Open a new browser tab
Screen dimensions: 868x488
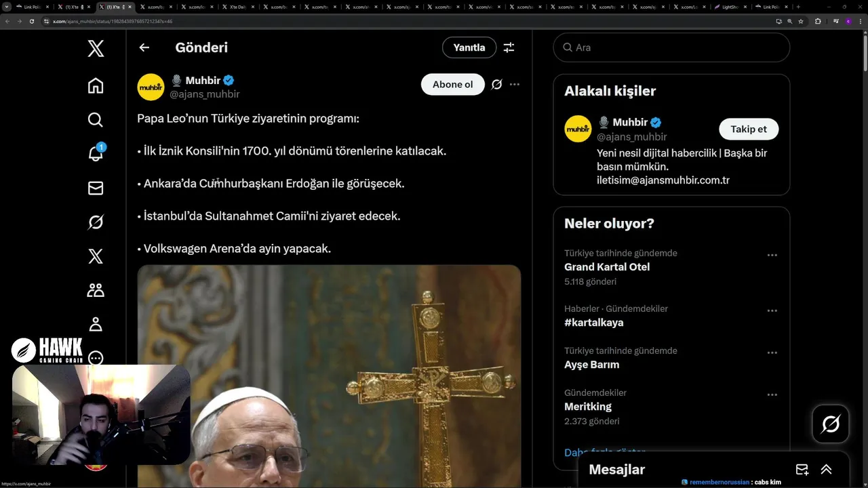tap(798, 7)
